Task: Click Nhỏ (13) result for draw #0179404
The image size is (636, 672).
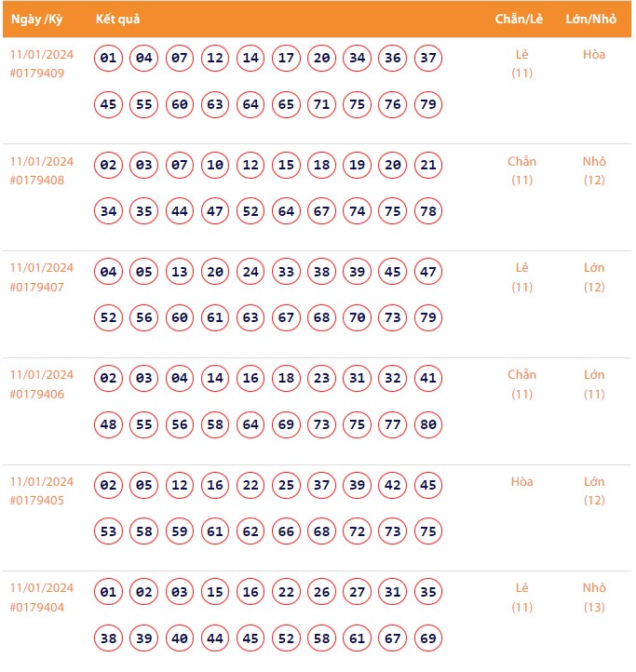Action: [x=594, y=598]
